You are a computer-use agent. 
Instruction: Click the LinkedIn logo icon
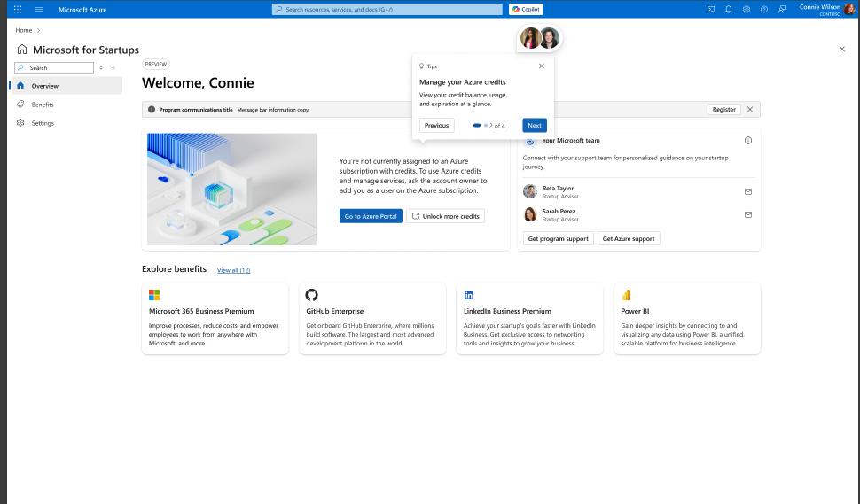pyautogui.click(x=469, y=295)
